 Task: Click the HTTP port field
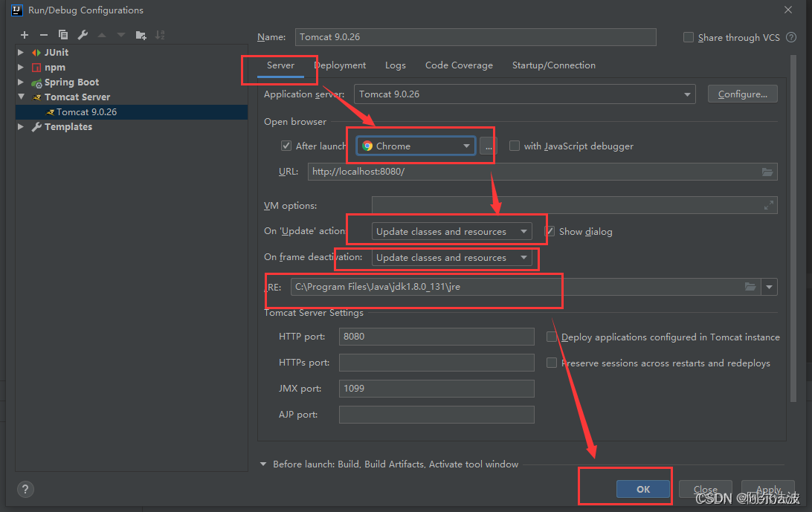pyautogui.click(x=436, y=337)
